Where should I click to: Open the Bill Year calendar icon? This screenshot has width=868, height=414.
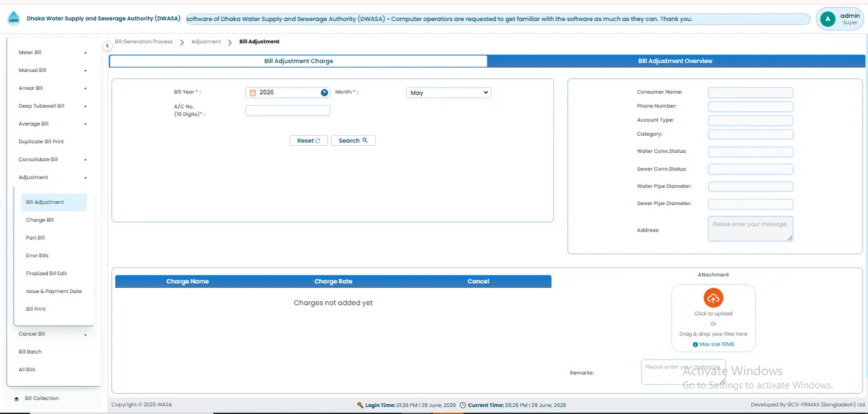coord(253,92)
